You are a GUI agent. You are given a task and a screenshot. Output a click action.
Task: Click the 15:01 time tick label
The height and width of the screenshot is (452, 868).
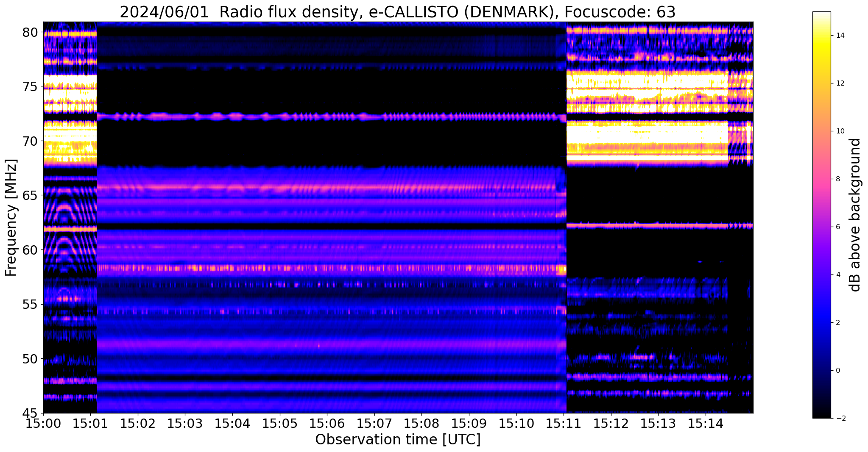coord(90,424)
